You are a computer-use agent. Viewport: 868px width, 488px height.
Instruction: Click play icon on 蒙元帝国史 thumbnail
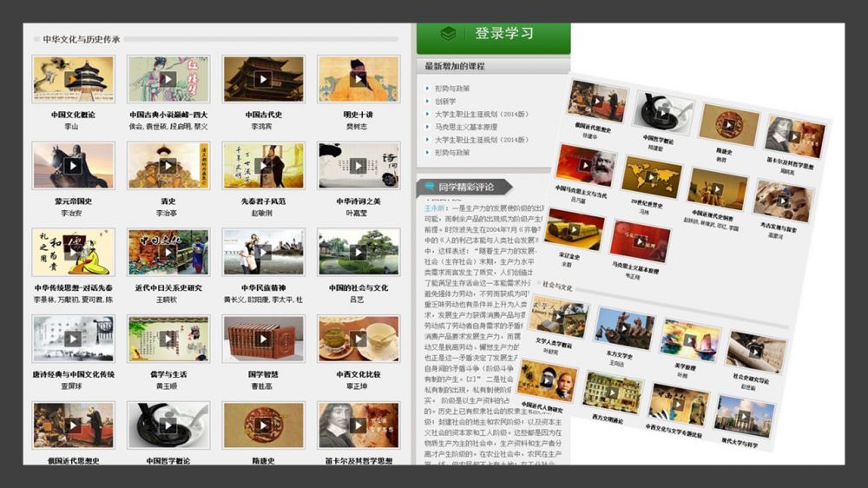73,166
